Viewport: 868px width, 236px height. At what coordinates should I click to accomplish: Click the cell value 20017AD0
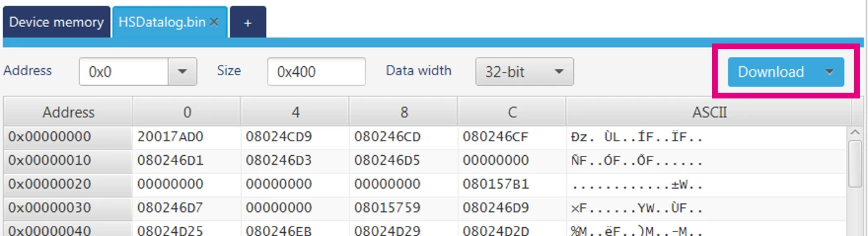tap(170, 137)
